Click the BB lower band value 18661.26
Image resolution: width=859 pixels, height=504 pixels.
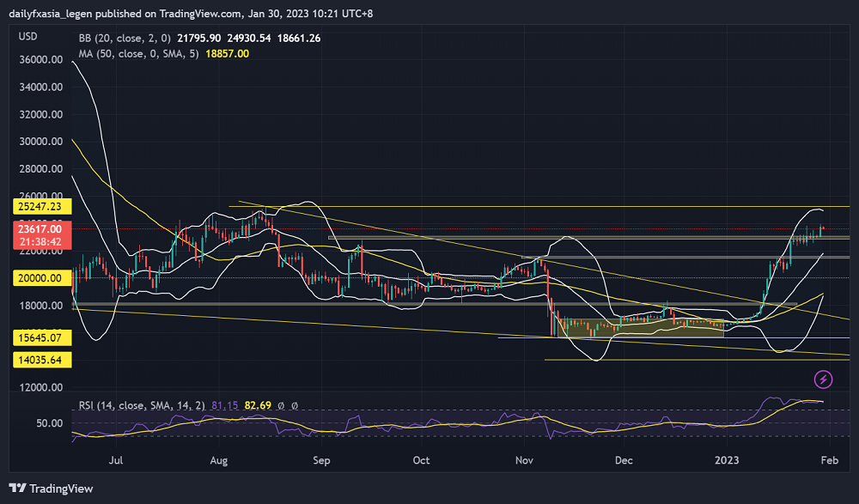[299, 39]
